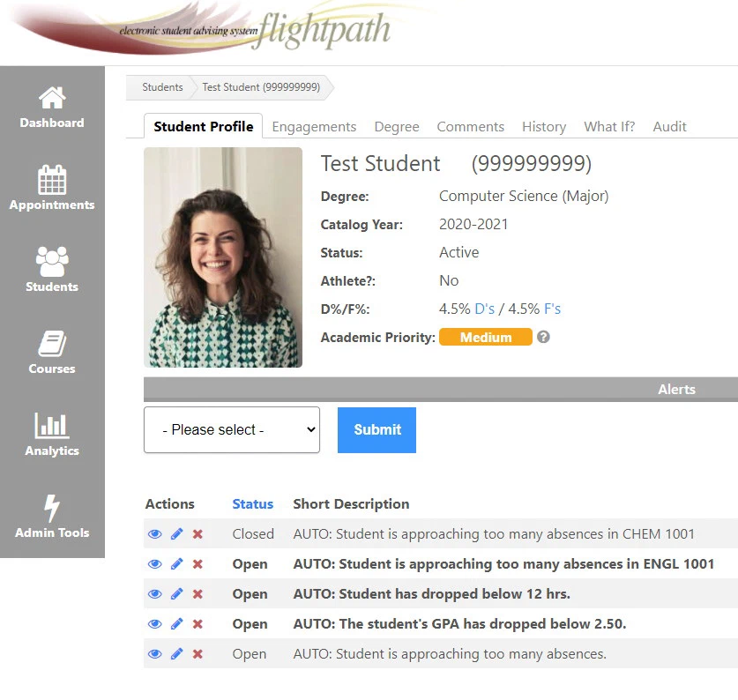Open the Analytics bar chart icon
Screen dimensions: 738x700
point(52,425)
